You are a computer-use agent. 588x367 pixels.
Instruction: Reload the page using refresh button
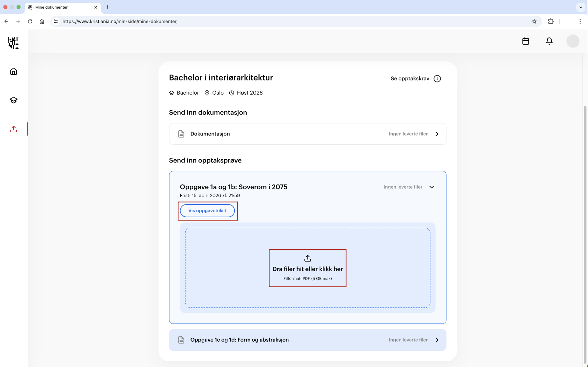coord(30,21)
